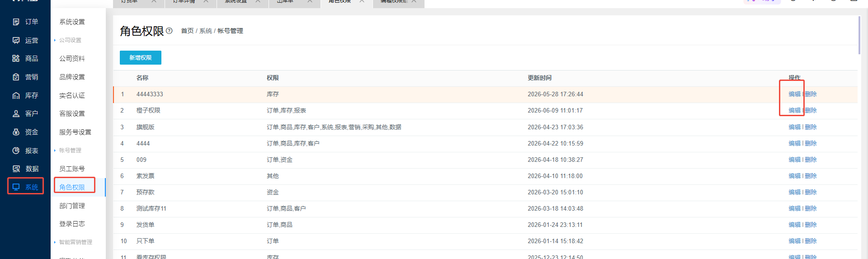Open 实名认证 submenu item
Viewport: 868px width, 259px height.
(x=72, y=95)
